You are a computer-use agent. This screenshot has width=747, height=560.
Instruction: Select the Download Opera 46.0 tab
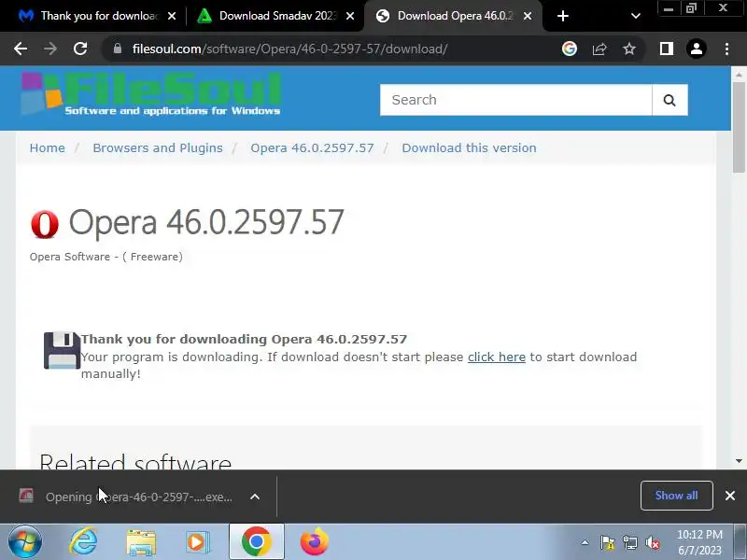coord(453,16)
